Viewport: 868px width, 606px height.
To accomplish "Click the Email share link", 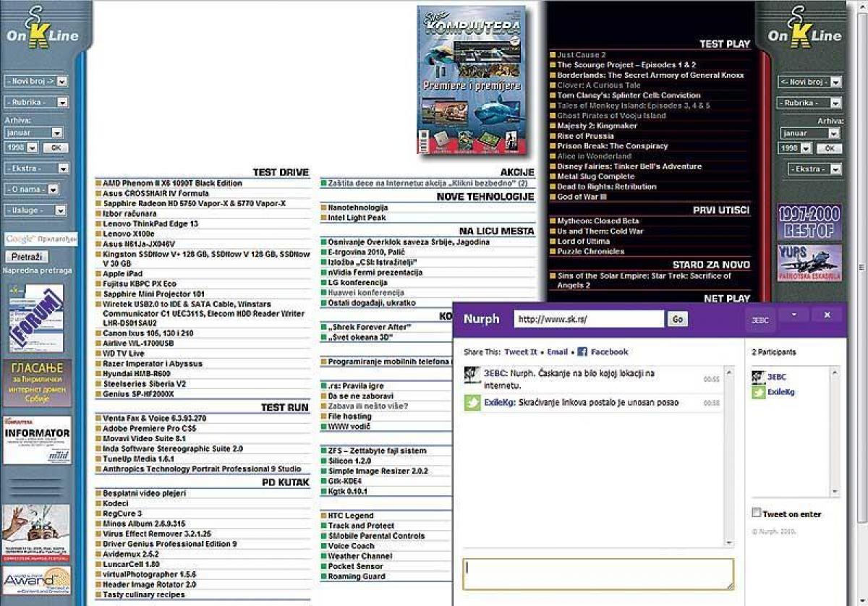I will [x=557, y=352].
